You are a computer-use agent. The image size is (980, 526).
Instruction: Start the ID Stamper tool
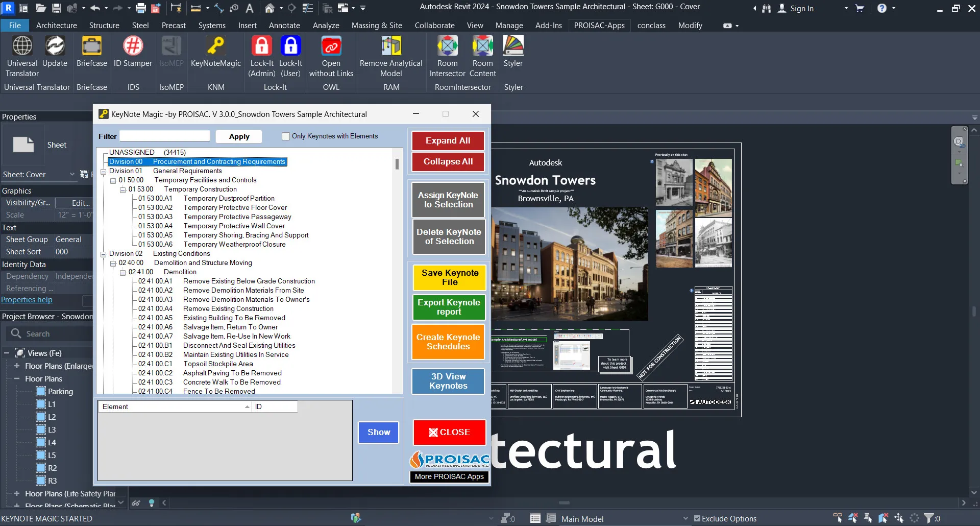pyautogui.click(x=133, y=51)
